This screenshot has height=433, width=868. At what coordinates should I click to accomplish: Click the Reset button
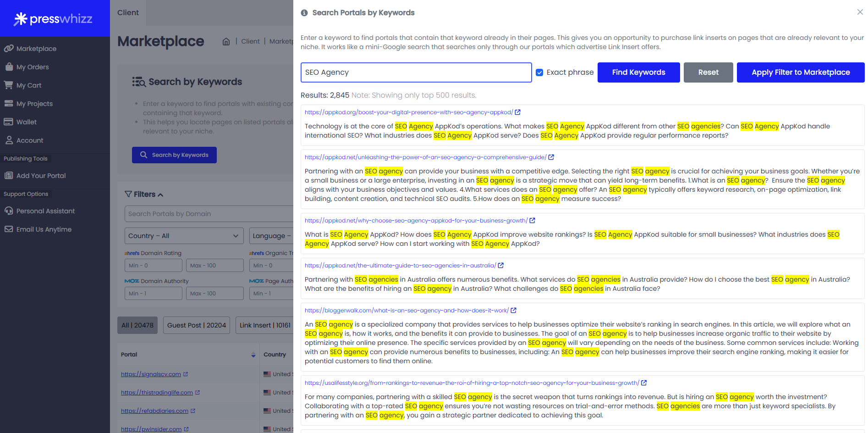click(x=708, y=72)
